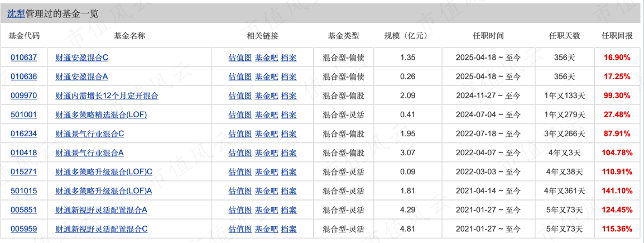Open 财通内需增长12个月定开混合 fund page

pos(107,96)
